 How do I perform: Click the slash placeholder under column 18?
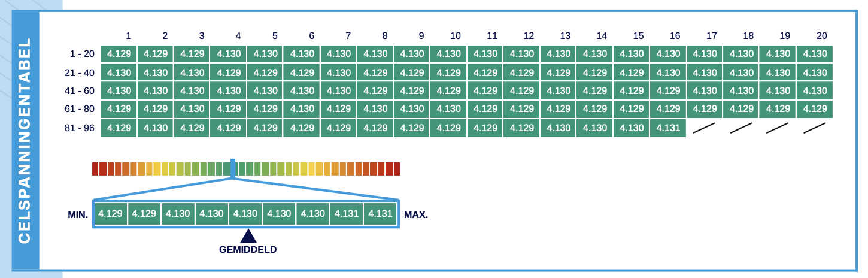point(741,128)
